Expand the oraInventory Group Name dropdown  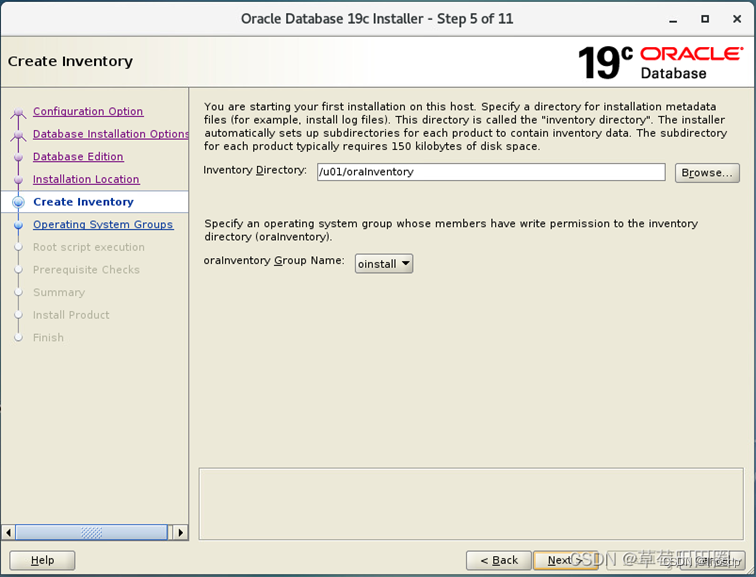point(384,264)
